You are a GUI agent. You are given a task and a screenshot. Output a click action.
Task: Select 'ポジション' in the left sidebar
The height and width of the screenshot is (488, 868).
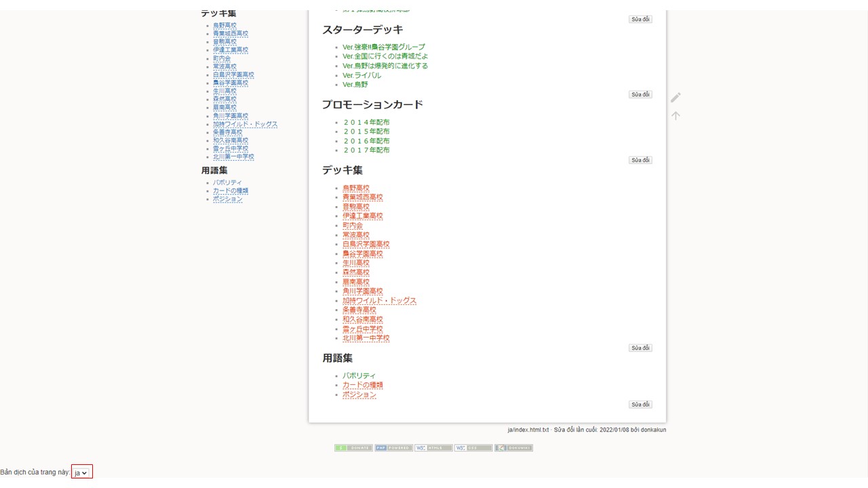click(227, 199)
